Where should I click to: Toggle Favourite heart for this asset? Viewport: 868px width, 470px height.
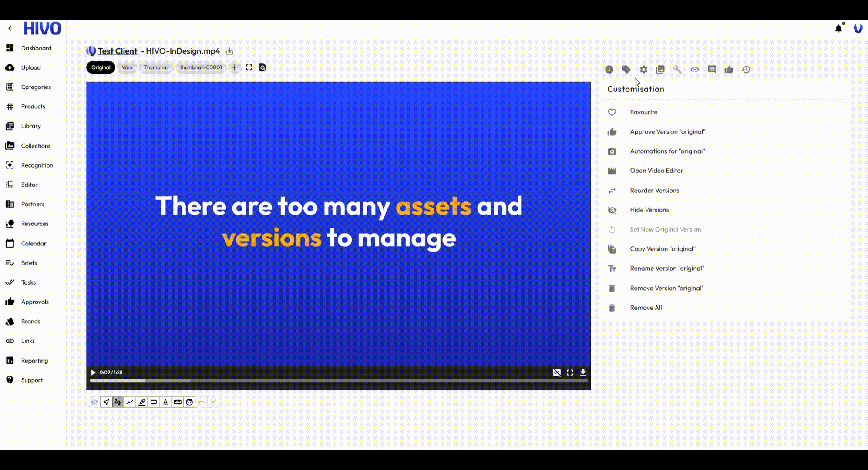click(x=612, y=112)
